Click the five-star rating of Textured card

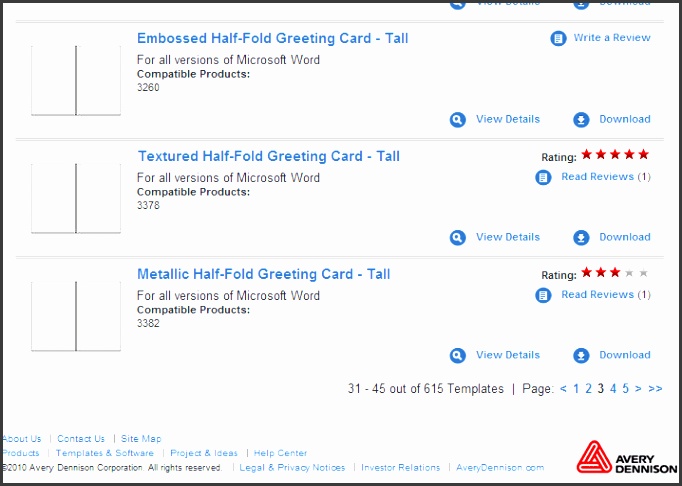point(615,154)
